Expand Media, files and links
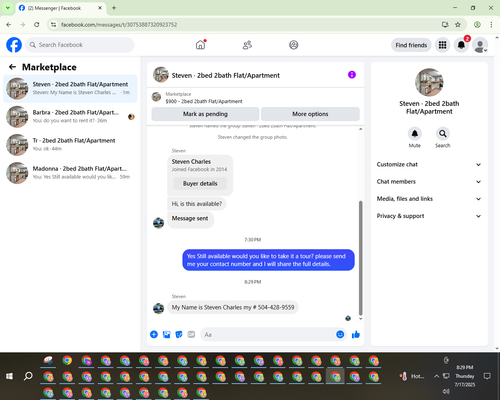 [429, 199]
